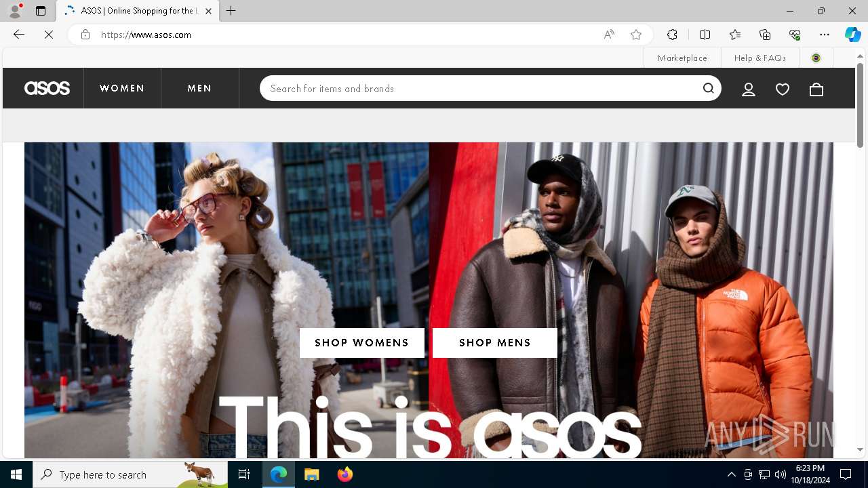Open the ASOS account profile icon
Screen dimensions: 868x488
[749, 89]
